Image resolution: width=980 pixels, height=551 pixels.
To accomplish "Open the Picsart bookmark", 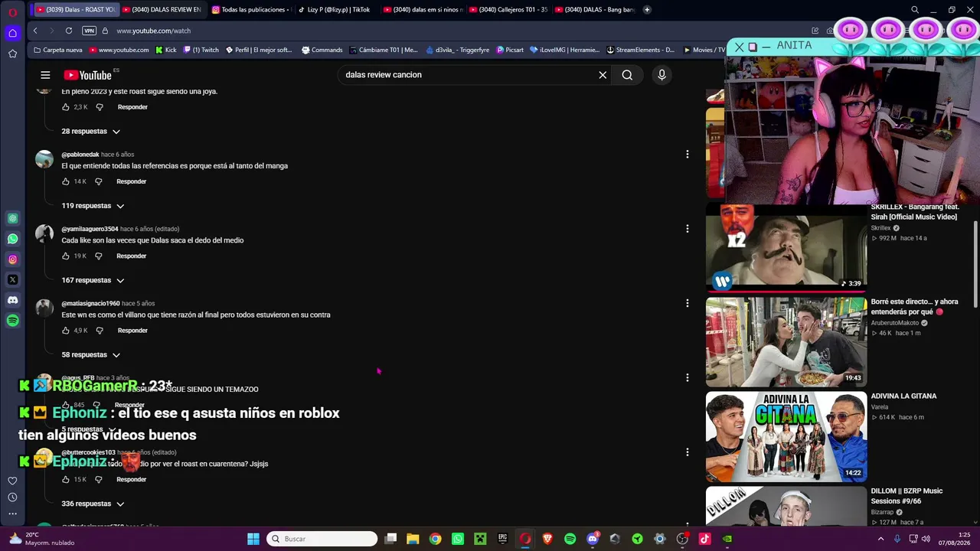I will point(510,50).
